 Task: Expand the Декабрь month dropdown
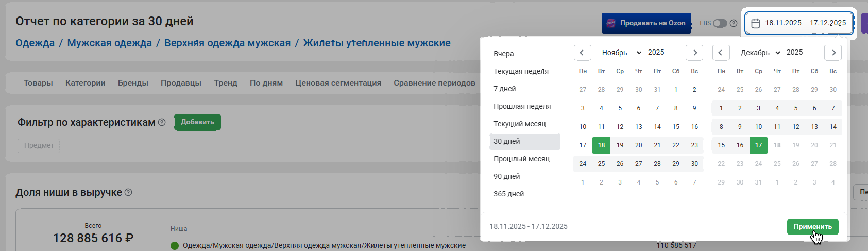tap(760, 53)
